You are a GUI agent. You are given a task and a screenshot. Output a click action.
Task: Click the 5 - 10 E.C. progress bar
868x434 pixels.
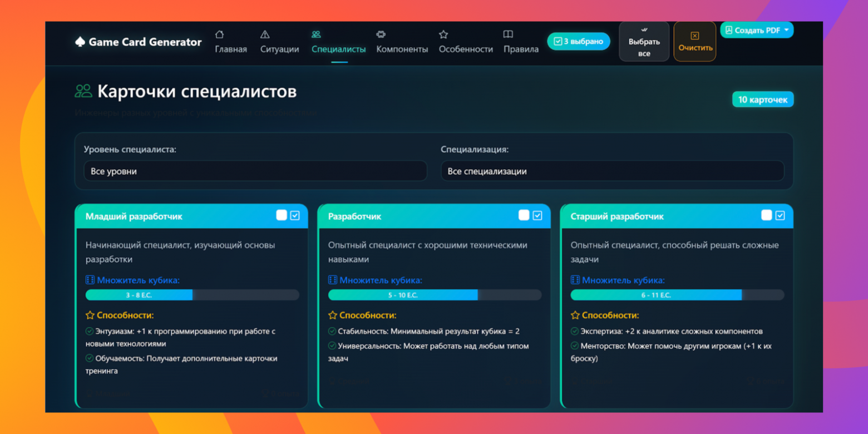(435, 295)
